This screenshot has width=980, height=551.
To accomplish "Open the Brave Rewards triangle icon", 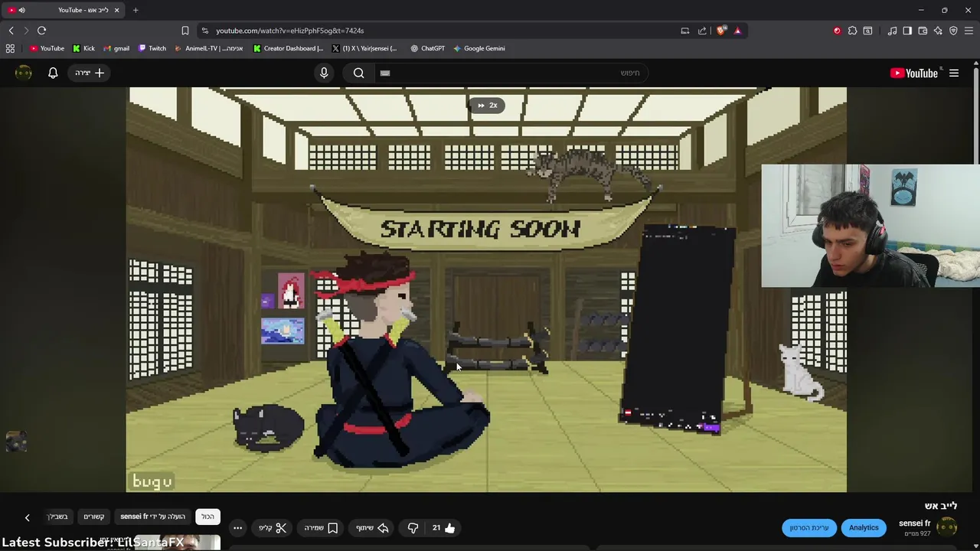I will [737, 31].
